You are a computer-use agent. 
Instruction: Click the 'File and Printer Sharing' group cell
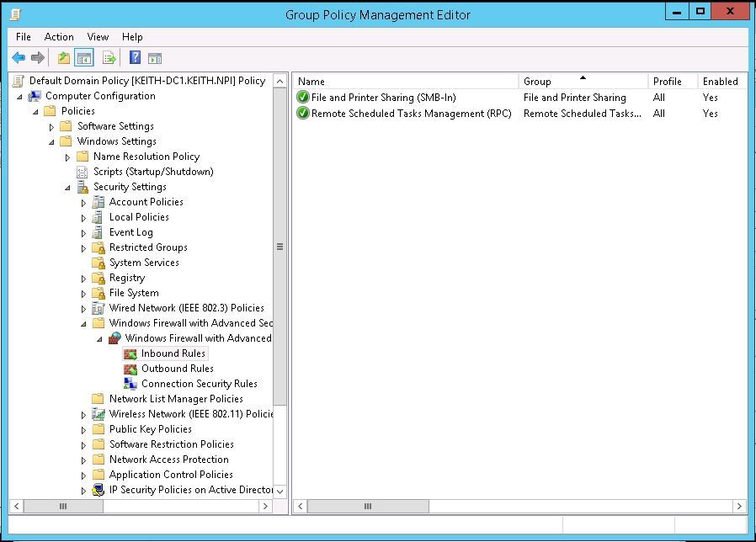click(x=574, y=98)
